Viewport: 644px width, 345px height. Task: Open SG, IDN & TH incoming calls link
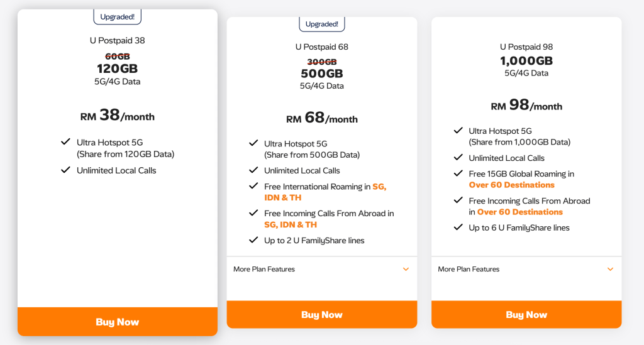[x=291, y=224]
